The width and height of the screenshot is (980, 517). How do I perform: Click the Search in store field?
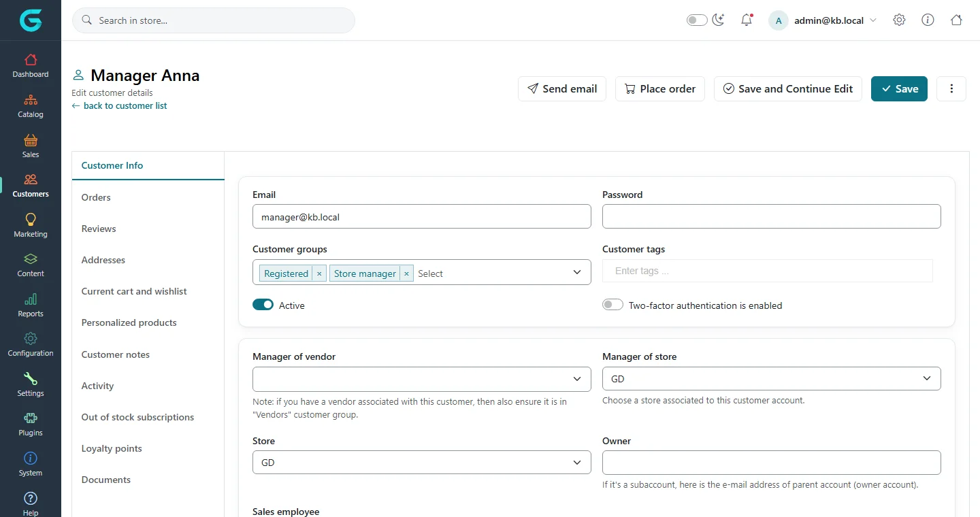pos(214,20)
